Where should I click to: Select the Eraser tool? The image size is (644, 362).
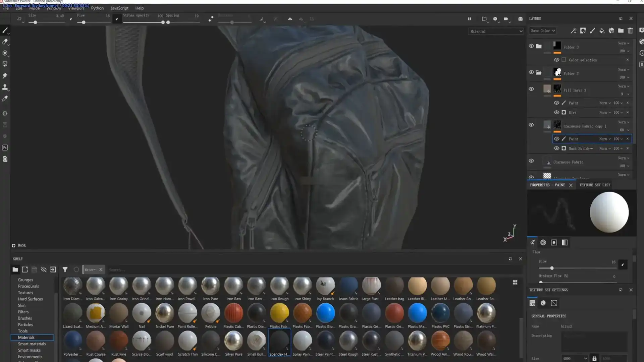5,42
